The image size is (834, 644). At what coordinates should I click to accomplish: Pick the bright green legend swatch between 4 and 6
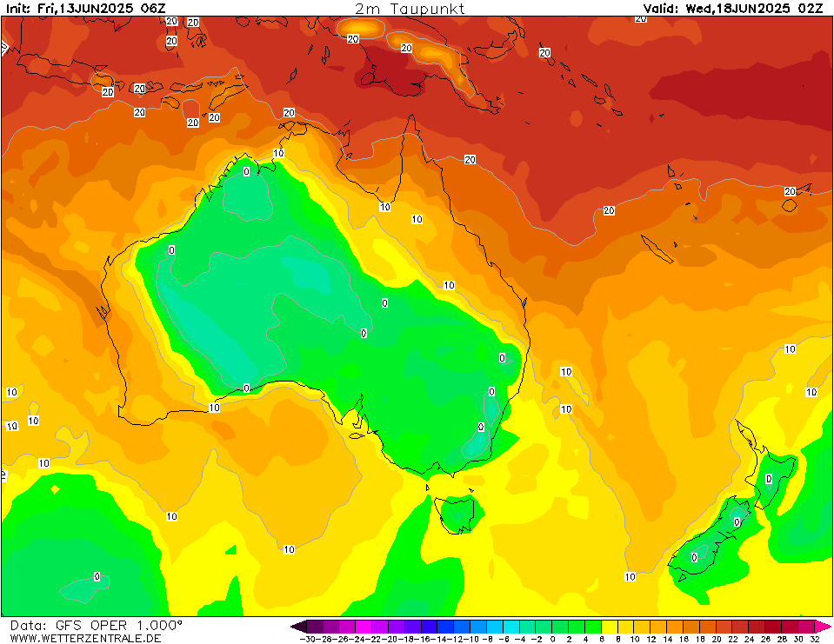click(x=593, y=626)
